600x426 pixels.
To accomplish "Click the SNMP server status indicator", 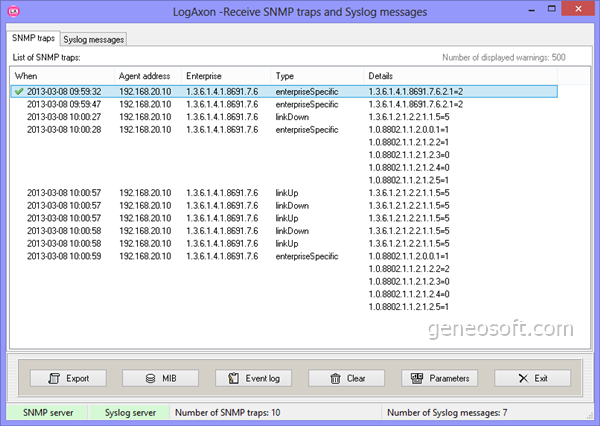I will click(47, 413).
